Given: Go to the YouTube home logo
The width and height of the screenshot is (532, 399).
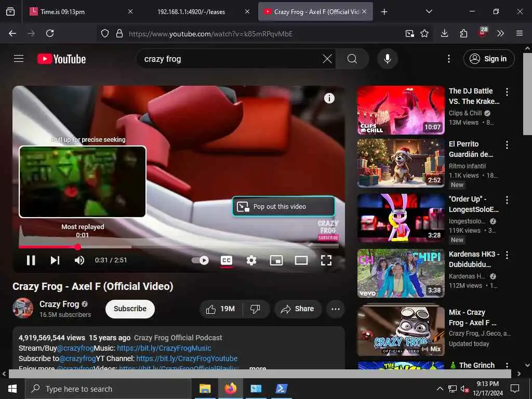Looking at the screenshot, I should [x=61, y=59].
